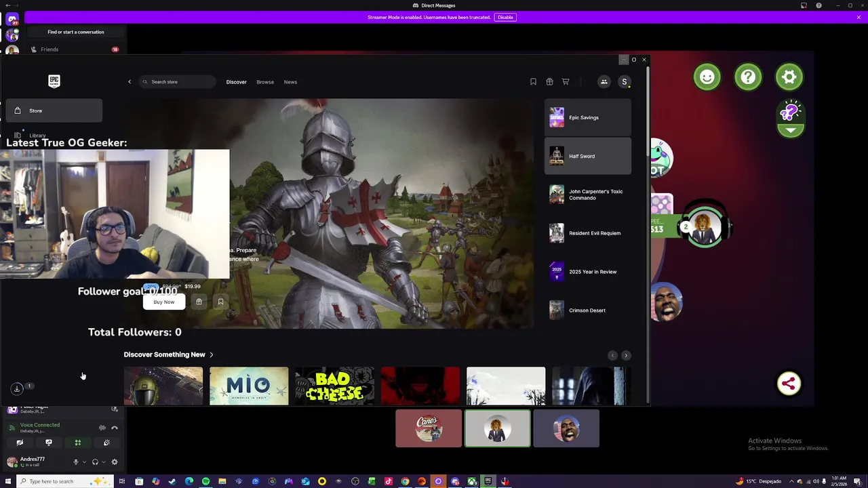Dismiss the Streamer Mode banner
868x488 pixels.
coord(859,17)
